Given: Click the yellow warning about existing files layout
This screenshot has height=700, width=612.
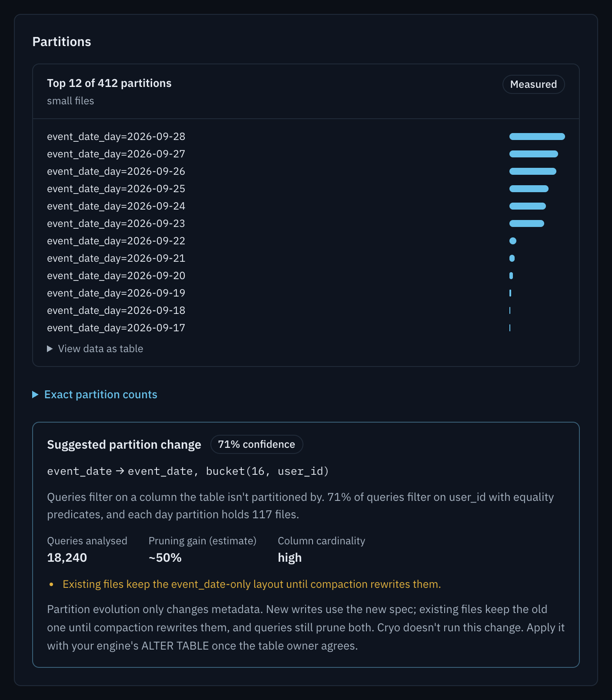Looking at the screenshot, I should click(x=252, y=584).
